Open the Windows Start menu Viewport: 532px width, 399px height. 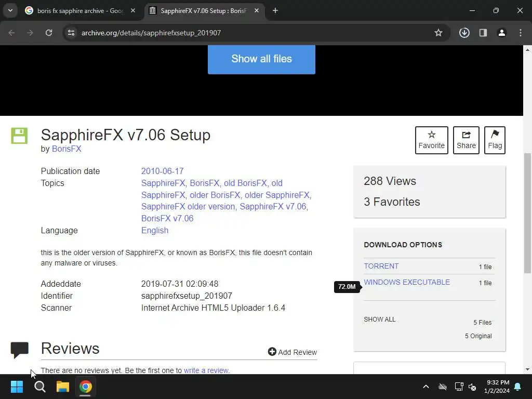(17, 387)
